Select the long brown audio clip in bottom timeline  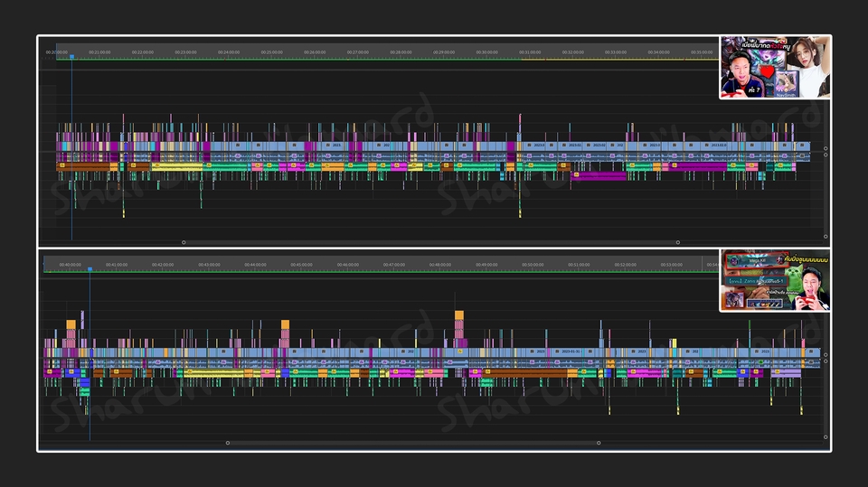coord(525,373)
